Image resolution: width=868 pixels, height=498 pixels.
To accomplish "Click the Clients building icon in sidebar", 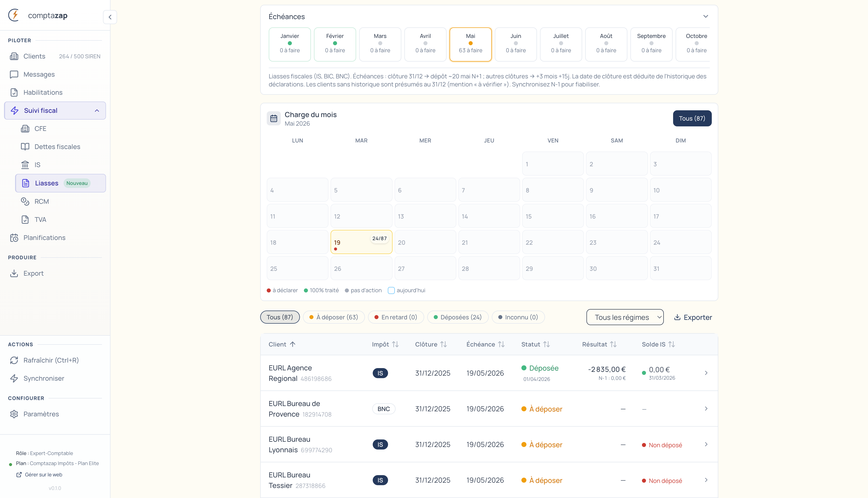I will (x=14, y=57).
